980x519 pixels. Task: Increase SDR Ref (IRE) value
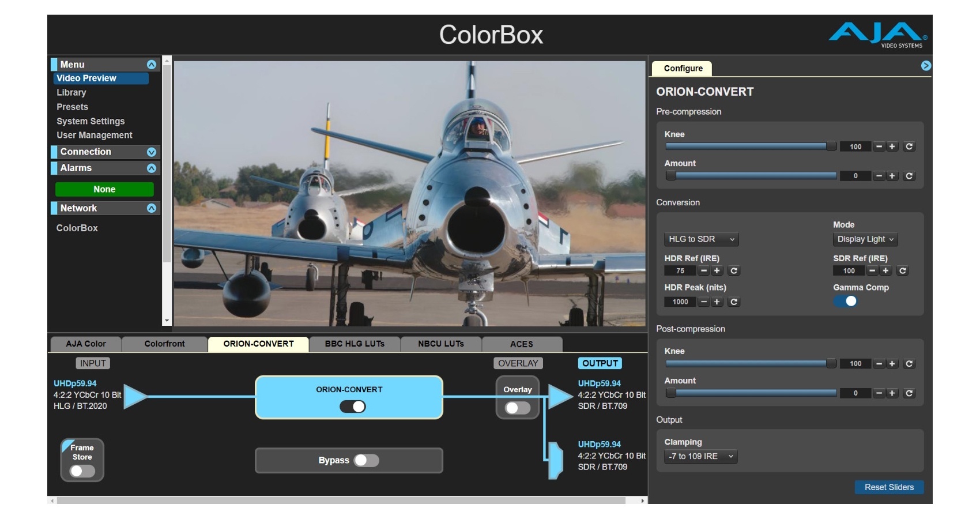[886, 270]
